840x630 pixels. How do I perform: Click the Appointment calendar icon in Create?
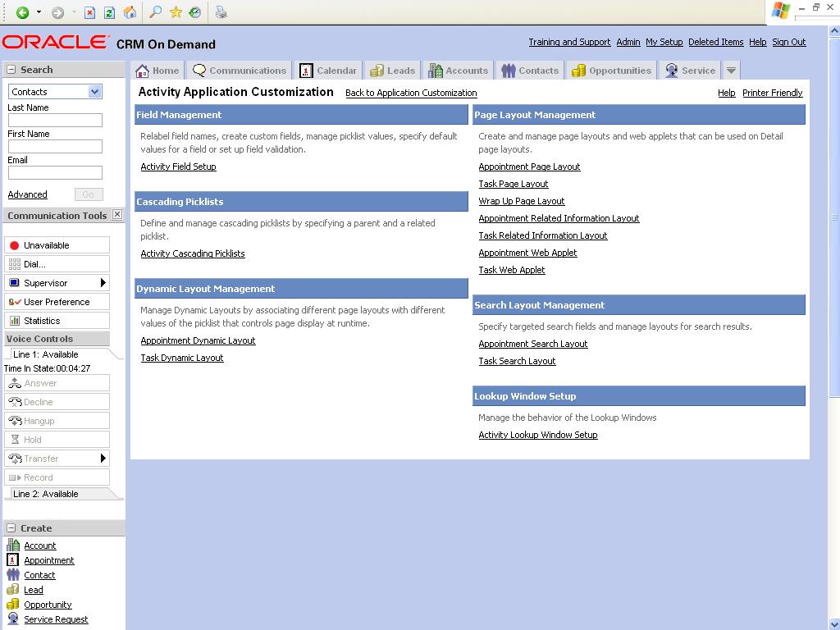[13, 559]
